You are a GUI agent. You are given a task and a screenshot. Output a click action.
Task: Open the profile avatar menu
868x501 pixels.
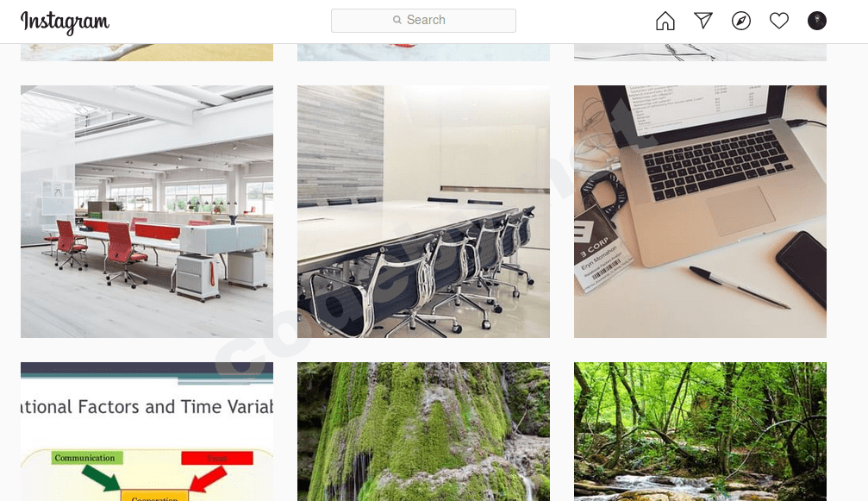[816, 21]
